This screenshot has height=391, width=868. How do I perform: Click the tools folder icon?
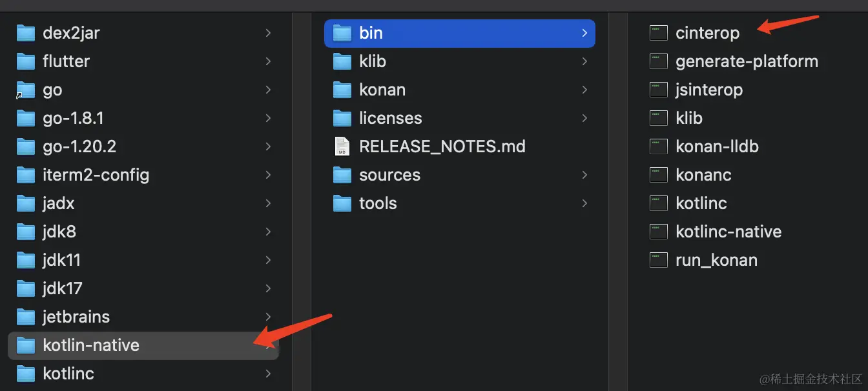click(342, 203)
